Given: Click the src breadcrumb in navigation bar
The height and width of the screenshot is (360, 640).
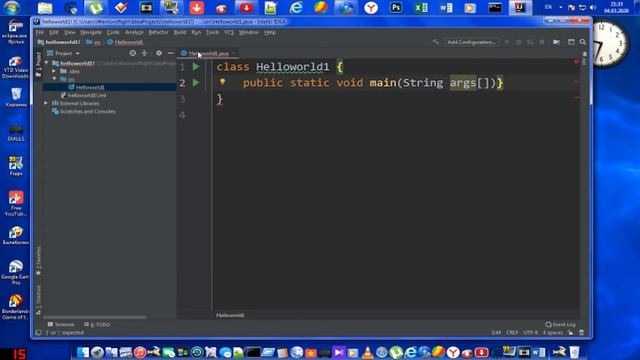Looking at the screenshot, I should (93, 42).
